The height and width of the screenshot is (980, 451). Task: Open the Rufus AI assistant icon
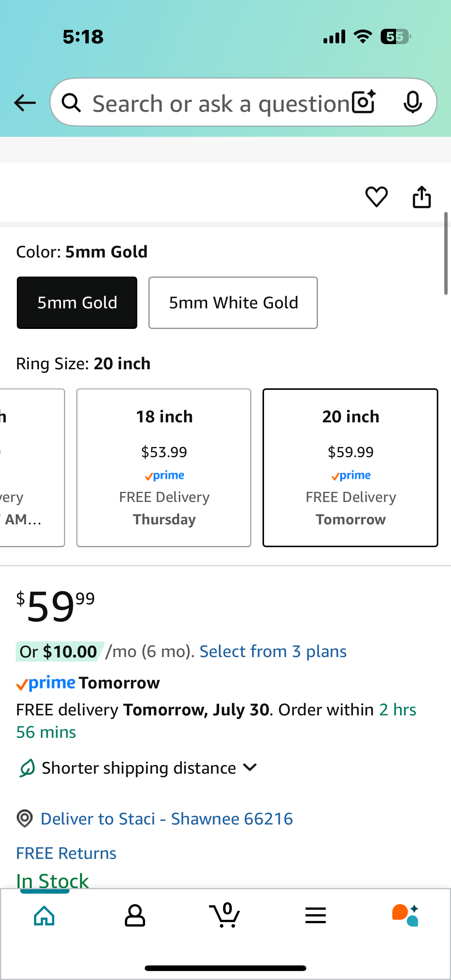(405, 915)
